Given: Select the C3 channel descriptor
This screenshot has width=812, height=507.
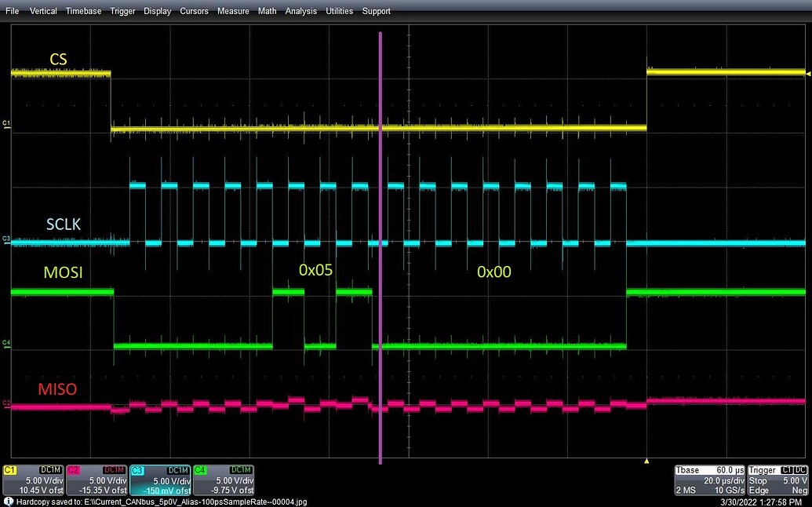Looking at the screenshot, I should (161, 481).
